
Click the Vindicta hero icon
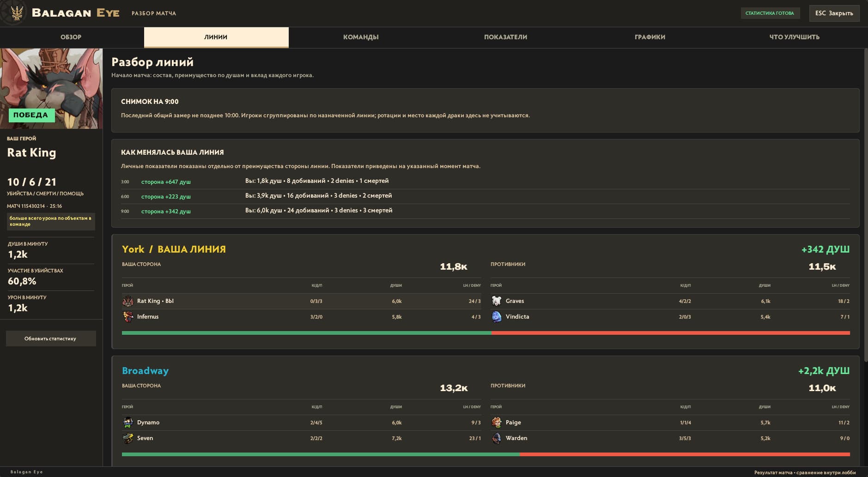pyautogui.click(x=497, y=317)
